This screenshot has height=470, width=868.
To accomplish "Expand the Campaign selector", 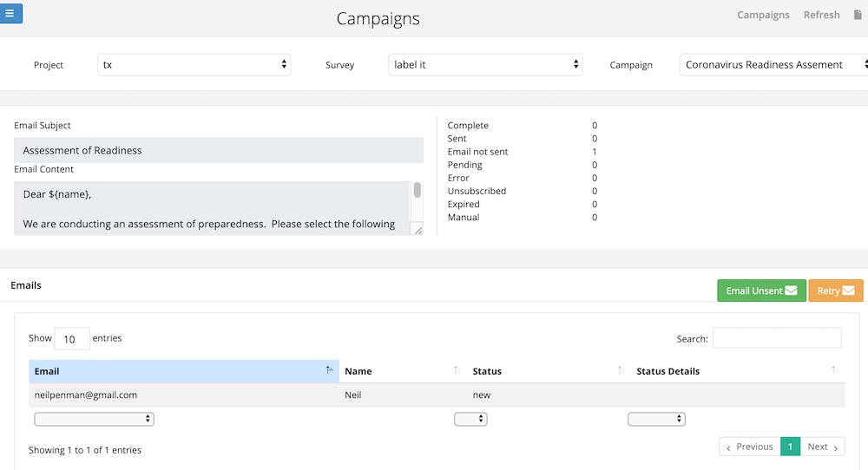I will 774,64.
